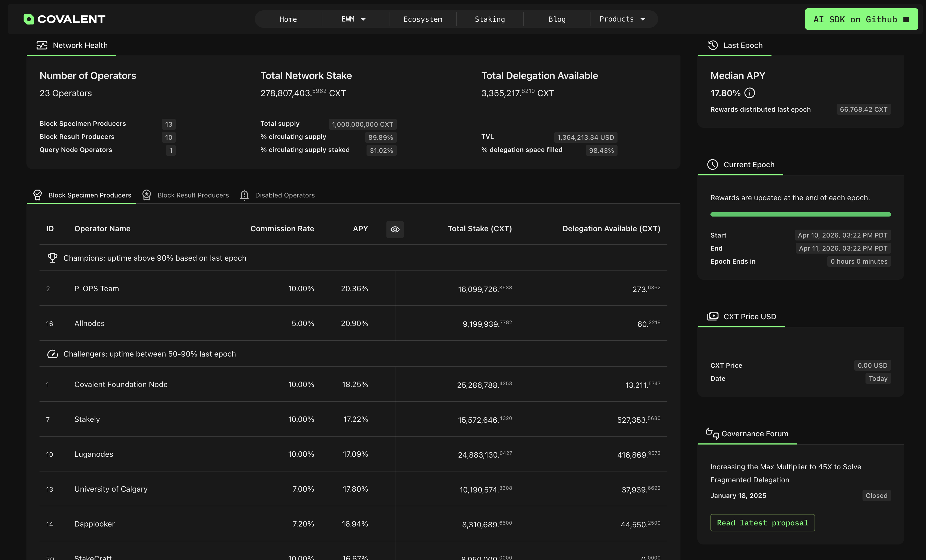Click the Champions trophy icon
This screenshot has height=560, width=926.
(52, 258)
